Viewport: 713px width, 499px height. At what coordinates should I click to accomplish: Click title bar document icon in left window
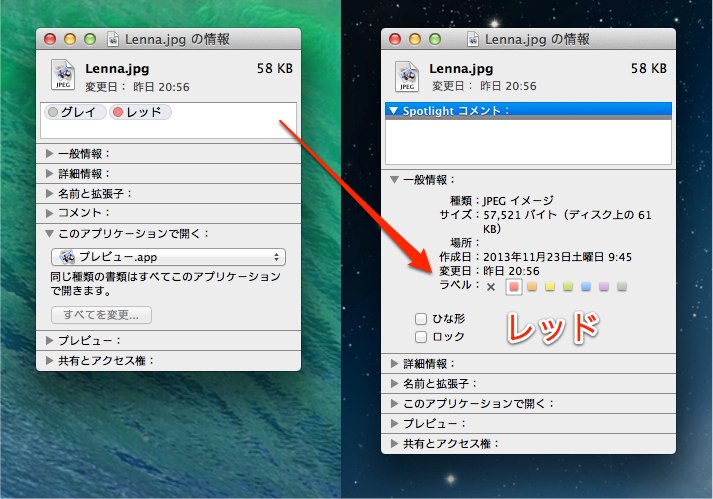112,40
